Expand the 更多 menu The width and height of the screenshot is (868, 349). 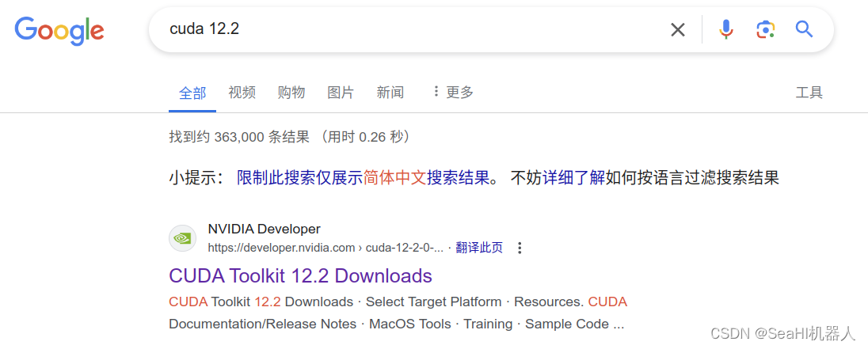[x=453, y=93]
